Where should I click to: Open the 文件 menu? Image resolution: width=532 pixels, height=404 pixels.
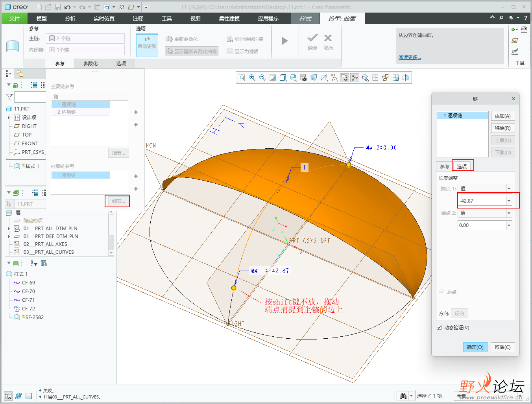(x=15, y=18)
